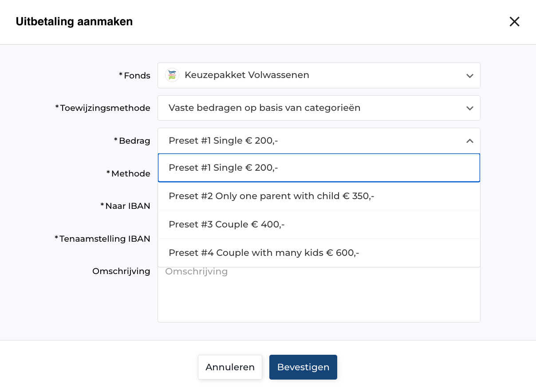Click the Naar IBAN label
The image size is (536, 392).
click(125, 206)
